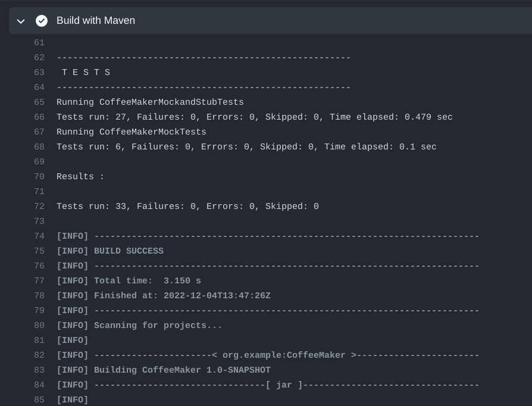Screen dimensions: 532x406
Task: Select line number 63 next to TESTS
Action: pyautogui.click(x=39, y=72)
